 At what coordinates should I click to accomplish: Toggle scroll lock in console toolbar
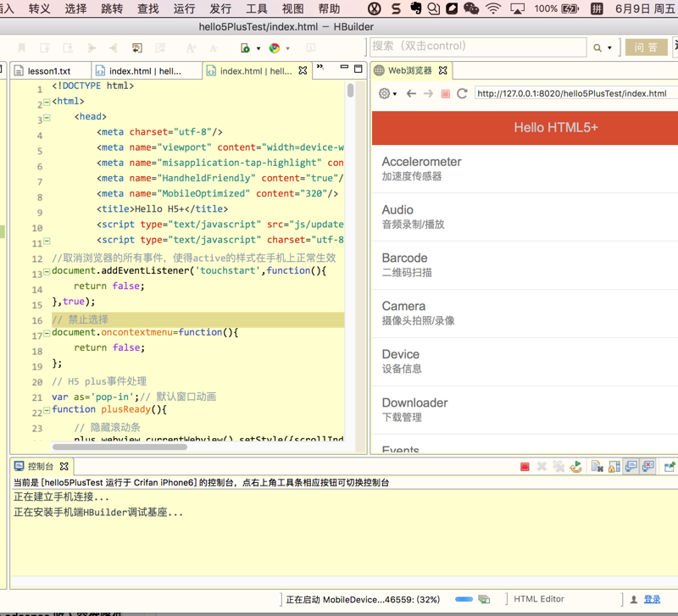(x=614, y=467)
